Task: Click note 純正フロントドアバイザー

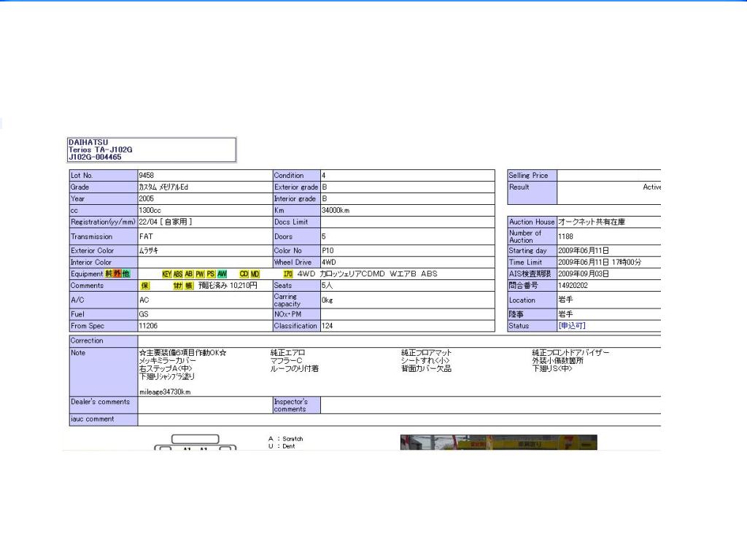Action: click(570, 353)
